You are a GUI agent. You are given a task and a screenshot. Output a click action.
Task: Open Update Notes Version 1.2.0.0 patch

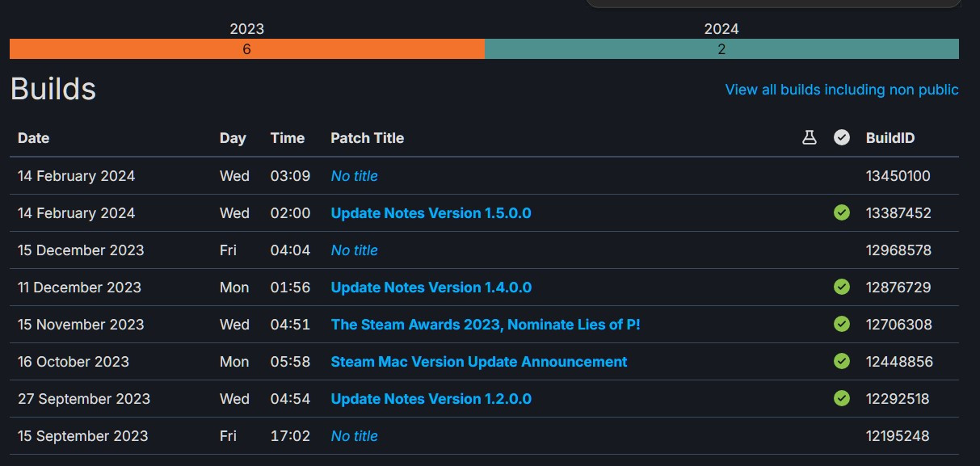pyautogui.click(x=431, y=399)
